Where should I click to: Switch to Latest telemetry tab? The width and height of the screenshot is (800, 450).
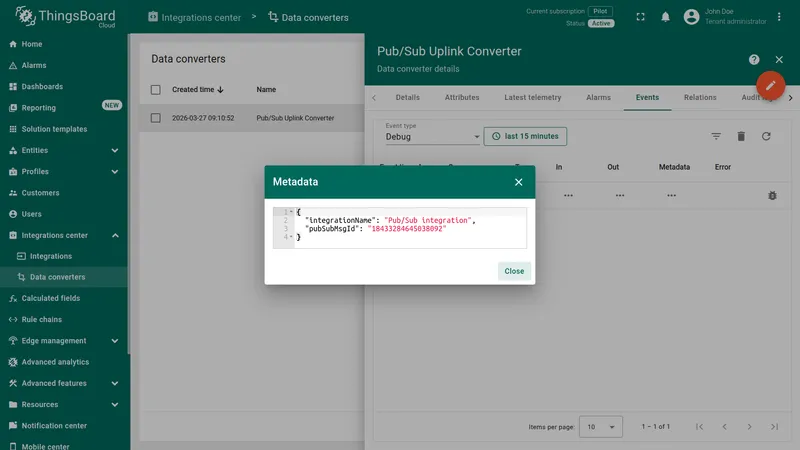[533, 97]
